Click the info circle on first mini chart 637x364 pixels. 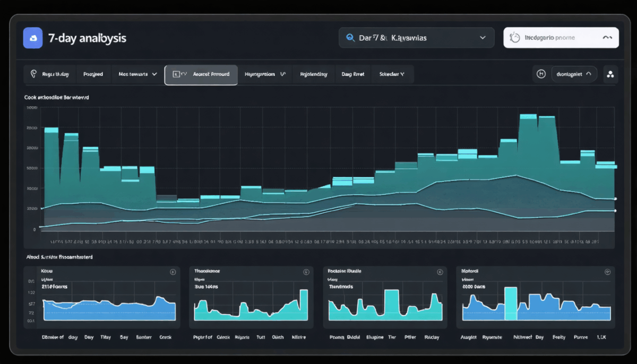[x=173, y=272]
